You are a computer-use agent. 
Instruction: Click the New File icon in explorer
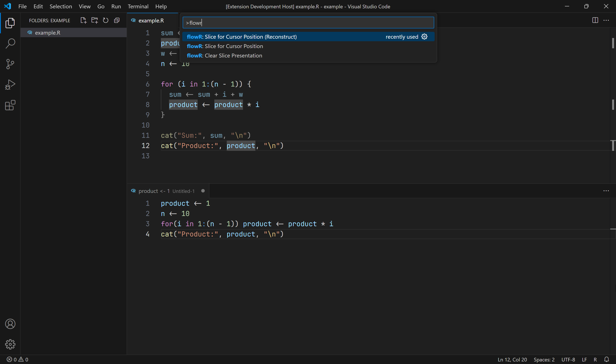(x=83, y=20)
